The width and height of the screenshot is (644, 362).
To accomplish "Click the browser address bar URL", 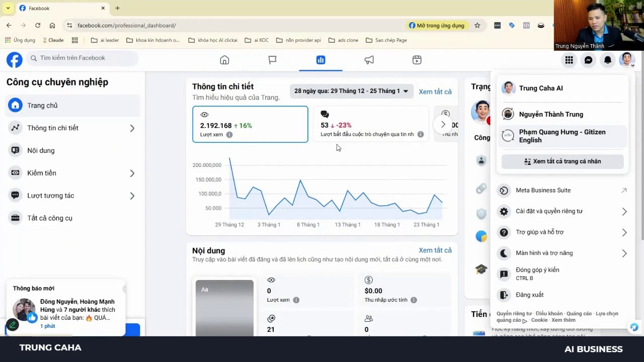I will point(127,25).
